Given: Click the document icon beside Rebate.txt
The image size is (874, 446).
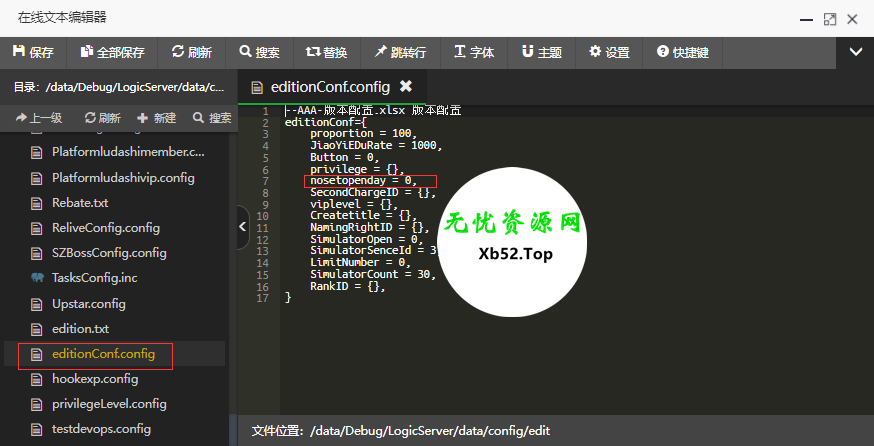Looking at the screenshot, I should [x=37, y=203].
